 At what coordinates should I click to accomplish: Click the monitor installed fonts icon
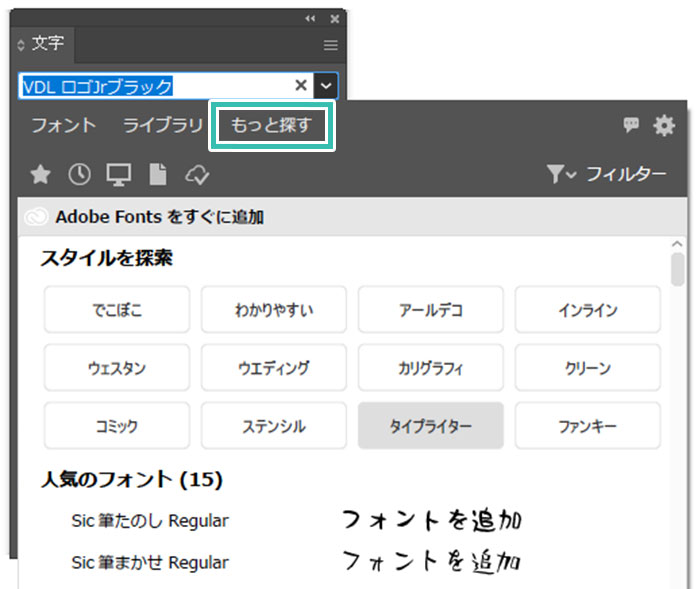click(119, 175)
